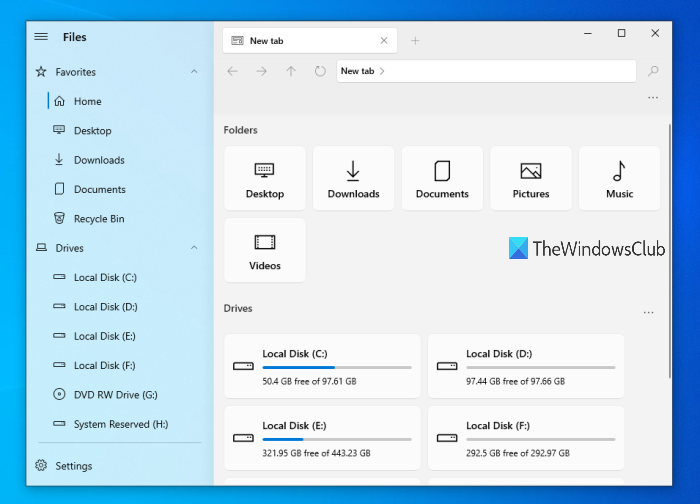Open the Pictures folder tile
Image resolution: width=700 pixels, height=504 pixels.
531,178
